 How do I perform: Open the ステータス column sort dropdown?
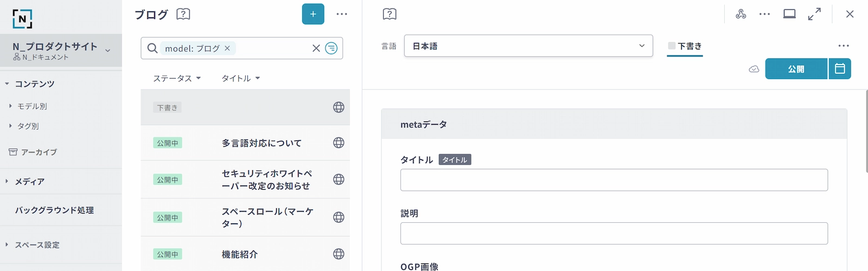(177, 78)
